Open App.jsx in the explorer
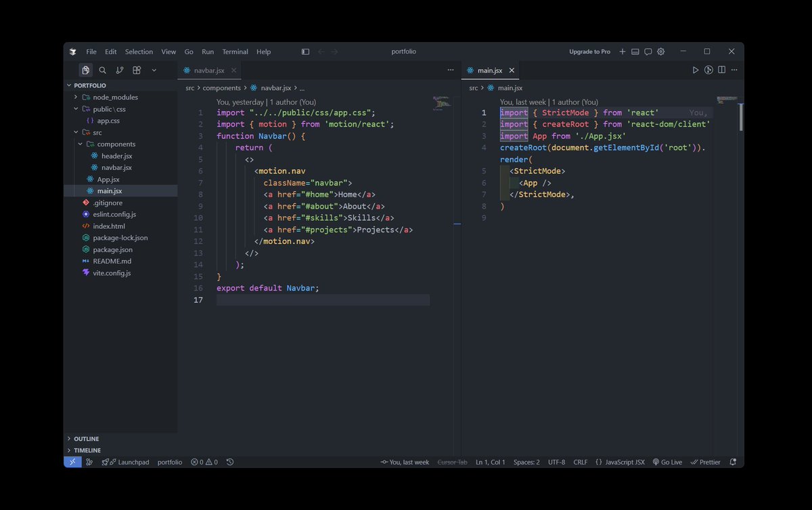Viewport: 812px width, 510px height. pyautogui.click(x=120, y=179)
